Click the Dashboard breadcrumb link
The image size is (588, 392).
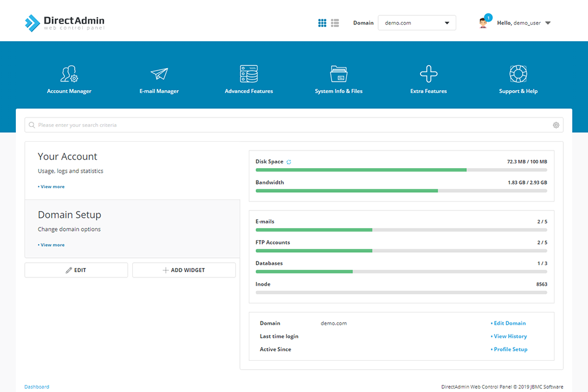click(x=36, y=387)
